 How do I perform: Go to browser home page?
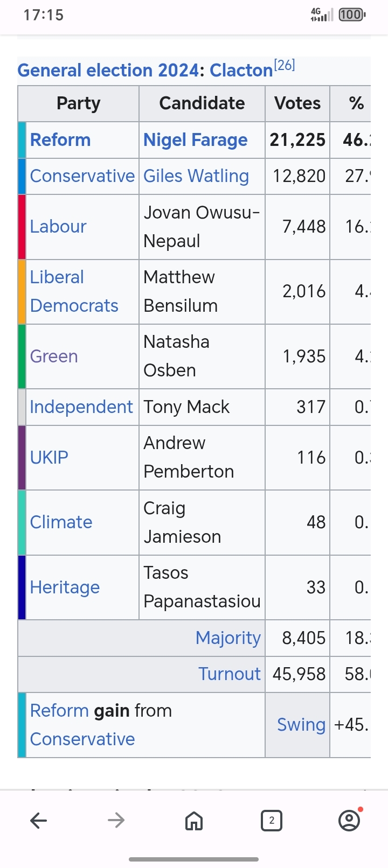pyautogui.click(x=194, y=821)
